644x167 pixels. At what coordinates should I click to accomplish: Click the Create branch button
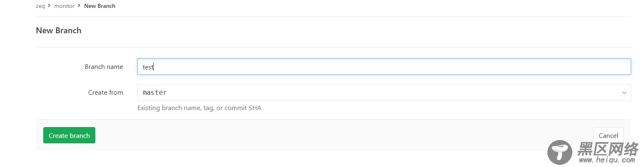(69, 135)
